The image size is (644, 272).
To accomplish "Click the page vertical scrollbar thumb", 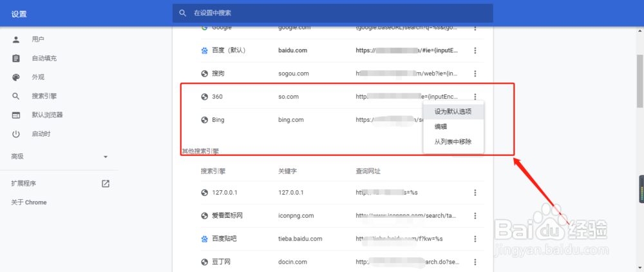I will (640, 81).
